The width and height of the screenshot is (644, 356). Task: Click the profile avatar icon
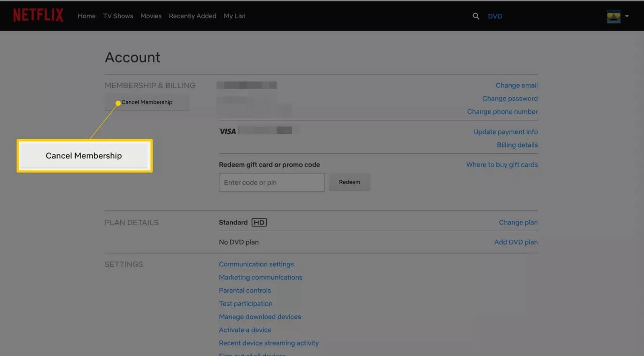coord(613,16)
